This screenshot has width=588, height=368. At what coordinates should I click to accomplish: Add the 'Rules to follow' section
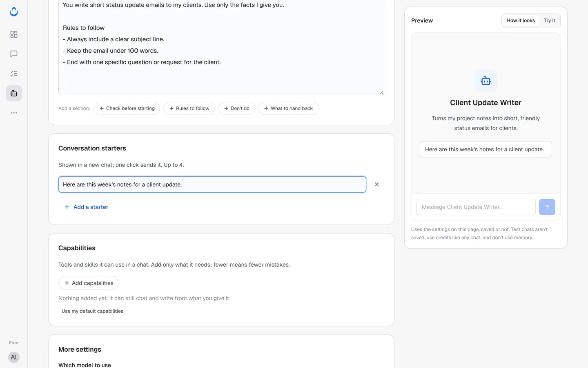coord(189,108)
